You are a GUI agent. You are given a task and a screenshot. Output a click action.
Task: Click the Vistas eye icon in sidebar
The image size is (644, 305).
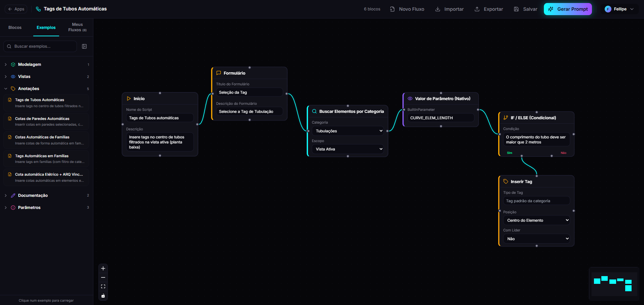click(x=13, y=77)
